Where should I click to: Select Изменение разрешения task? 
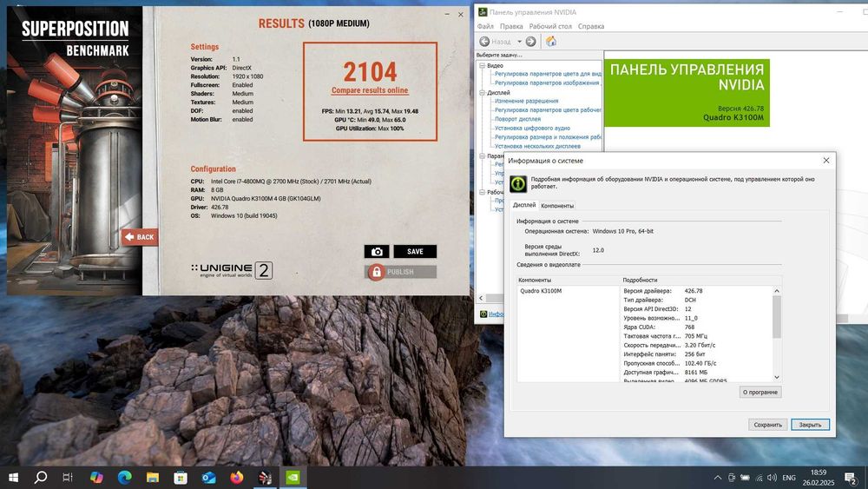527,102
